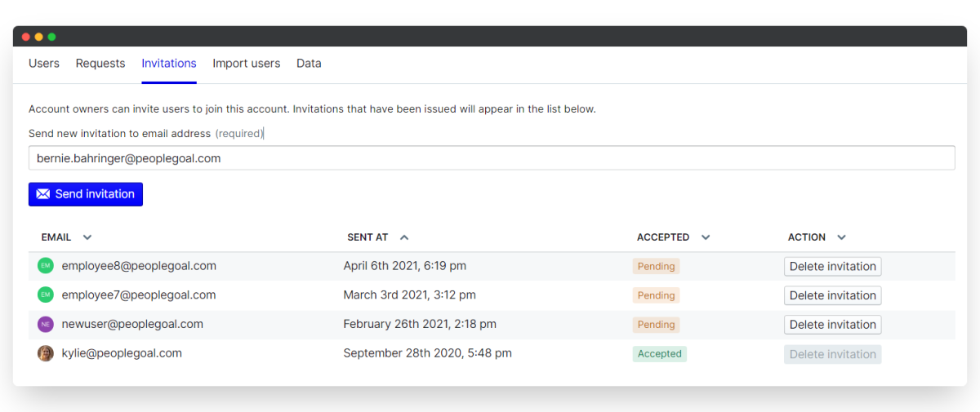This screenshot has width=980, height=412.
Task: Open the Requests tab
Action: coord(100,64)
